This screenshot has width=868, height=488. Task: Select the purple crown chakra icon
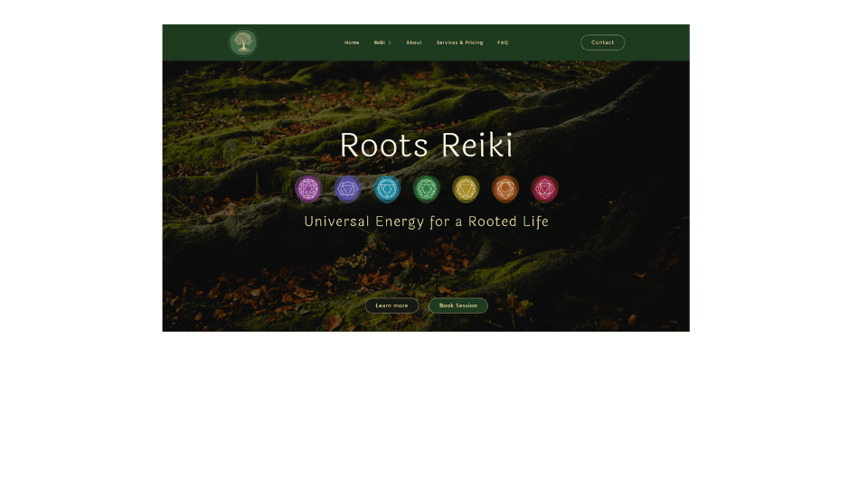pyautogui.click(x=308, y=189)
